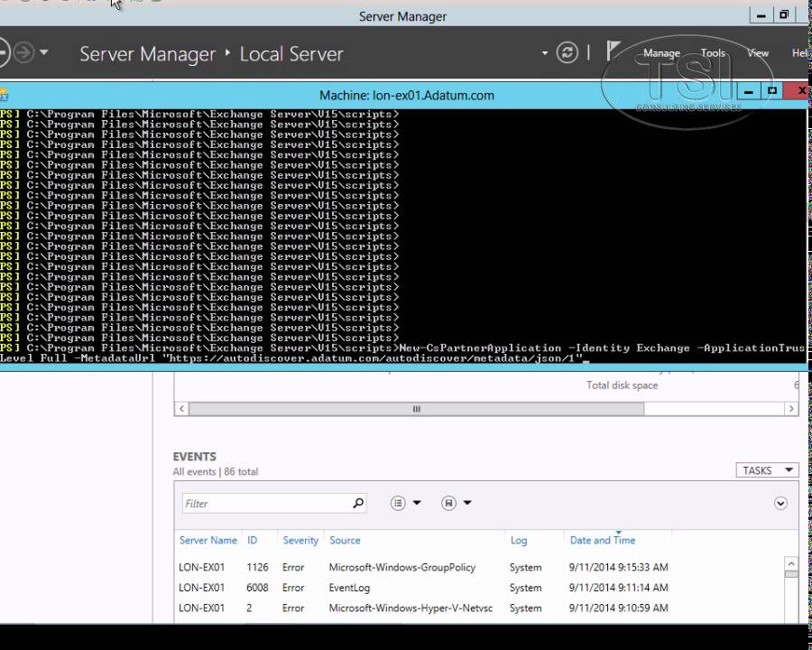Sort events by Severity column
Viewport: 812px width, 650px height.
click(300, 540)
